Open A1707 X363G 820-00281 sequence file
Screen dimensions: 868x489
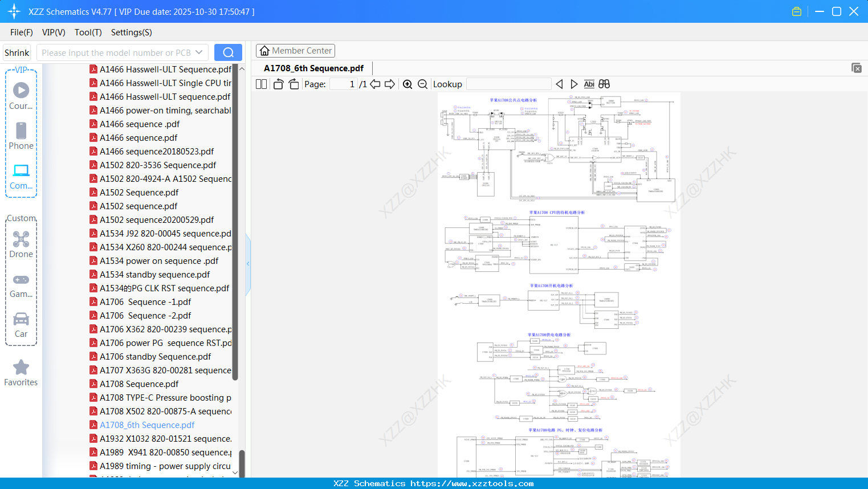click(x=161, y=370)
